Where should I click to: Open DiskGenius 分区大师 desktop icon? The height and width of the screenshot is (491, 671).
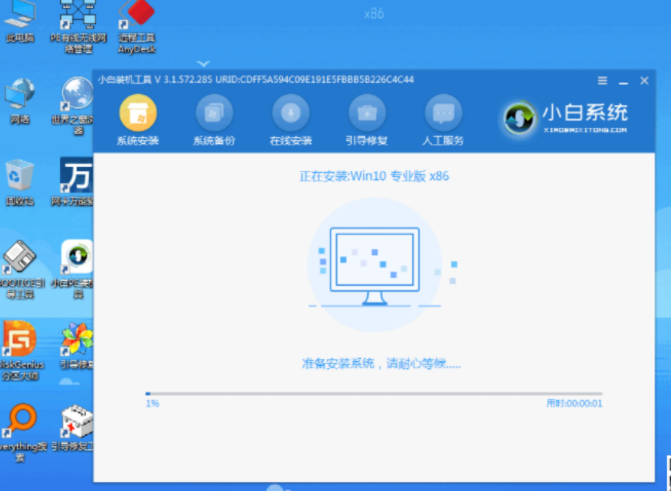21,351
